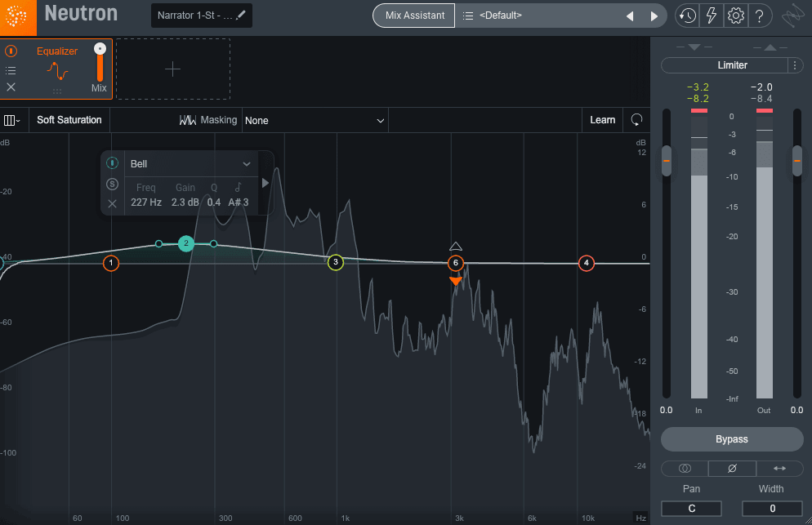Adjust the input gain slider

click(667, 161)
